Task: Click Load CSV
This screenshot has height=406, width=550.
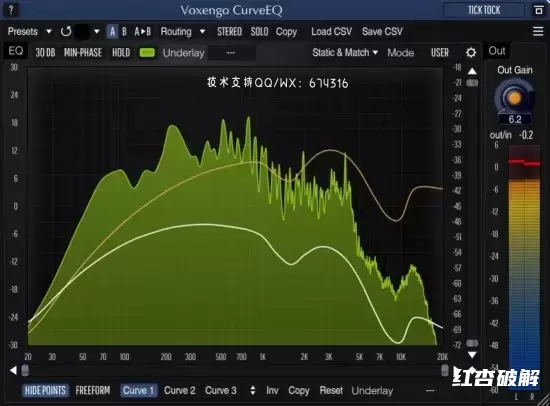Action: (x=331, y=32)
